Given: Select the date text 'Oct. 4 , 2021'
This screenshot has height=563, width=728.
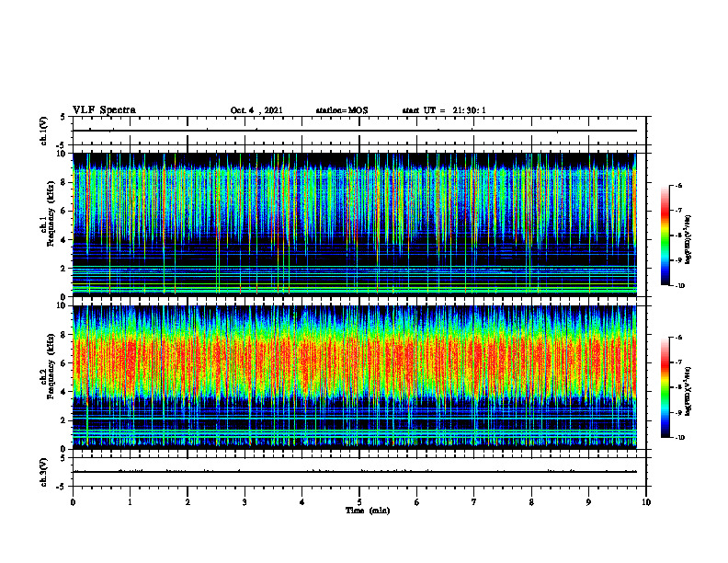Looking at the screenshot, I should [x=256, y=110].
